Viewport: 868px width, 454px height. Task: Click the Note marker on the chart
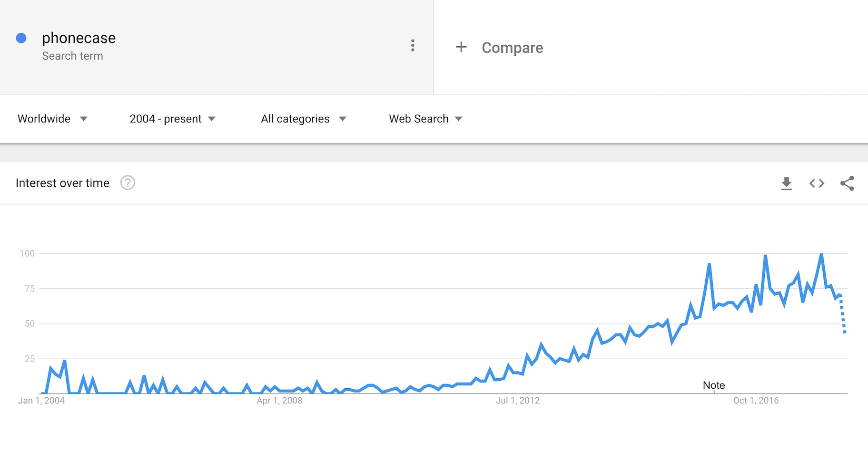click(x=713, y=385)
